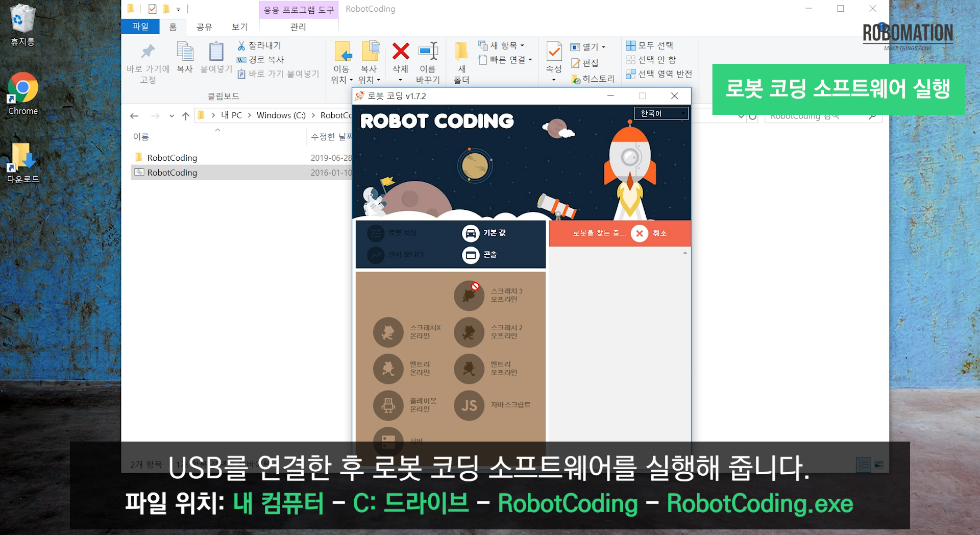Launch 엔트리 온라인 in Robot Coding
The width and height of the screenshot is (980, 535).
[x=388, y=369]
